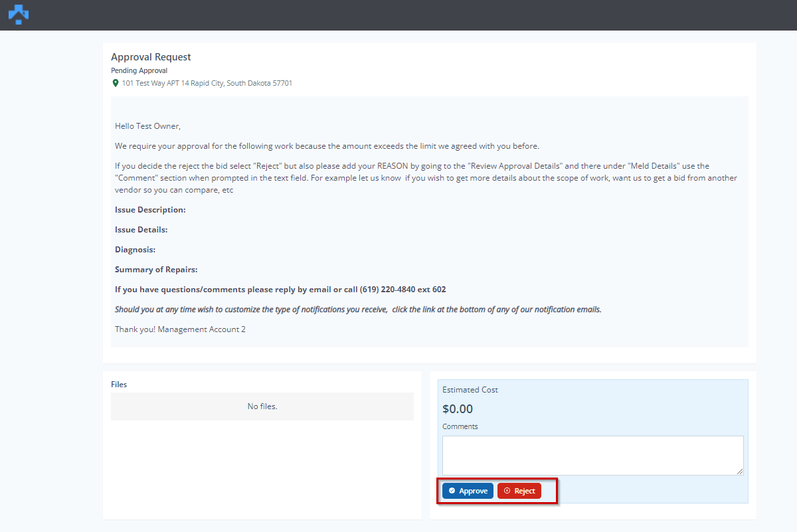797x532 pixels.
Task: Focus the Comments text area
Action: click(592, 455)
